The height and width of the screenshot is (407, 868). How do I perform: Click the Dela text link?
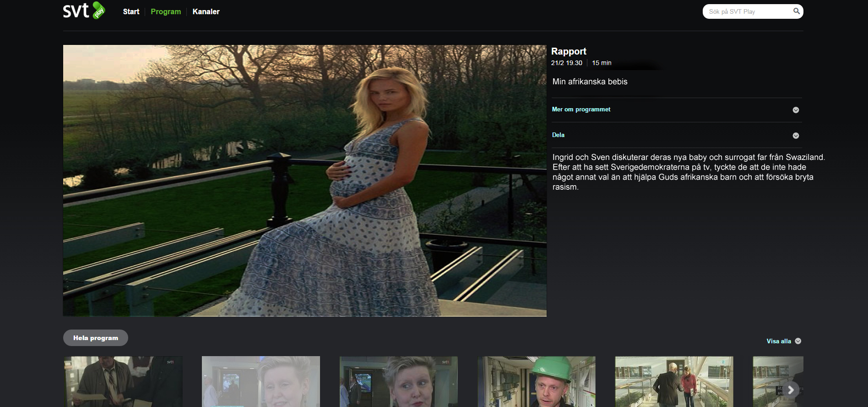point(558,135)
